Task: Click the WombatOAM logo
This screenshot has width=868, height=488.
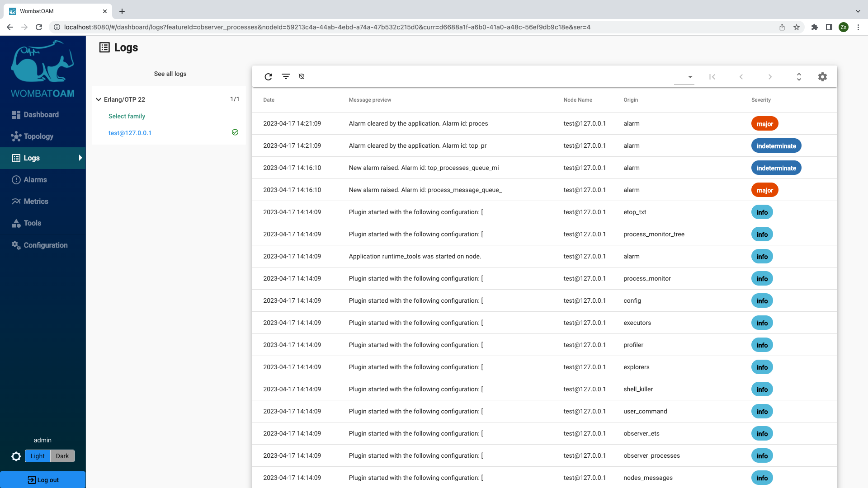Action: click(42, 69)
